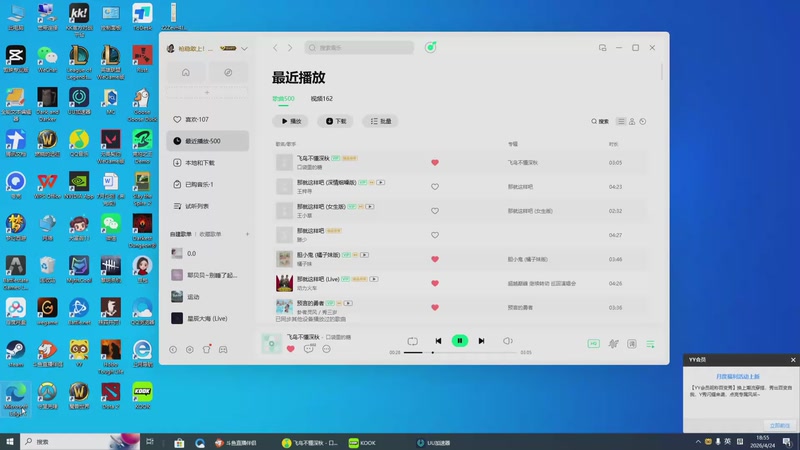Image resolution: width=800 pixels, height=450 pixels.
Task: Click the plus to create new playlist
Action: (x=247, y=234)
